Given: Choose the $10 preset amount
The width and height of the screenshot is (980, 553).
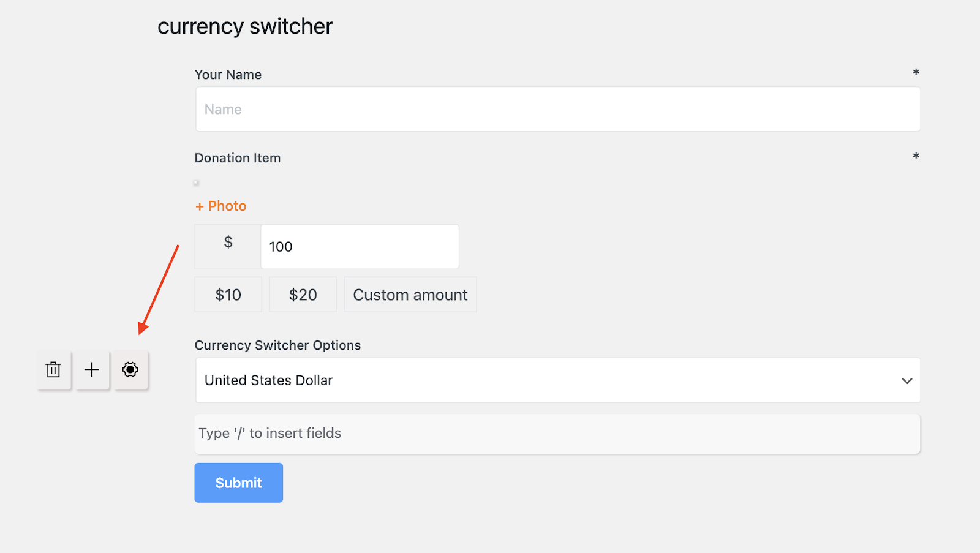Looking at the screenshot, I should tap(227, 294).
